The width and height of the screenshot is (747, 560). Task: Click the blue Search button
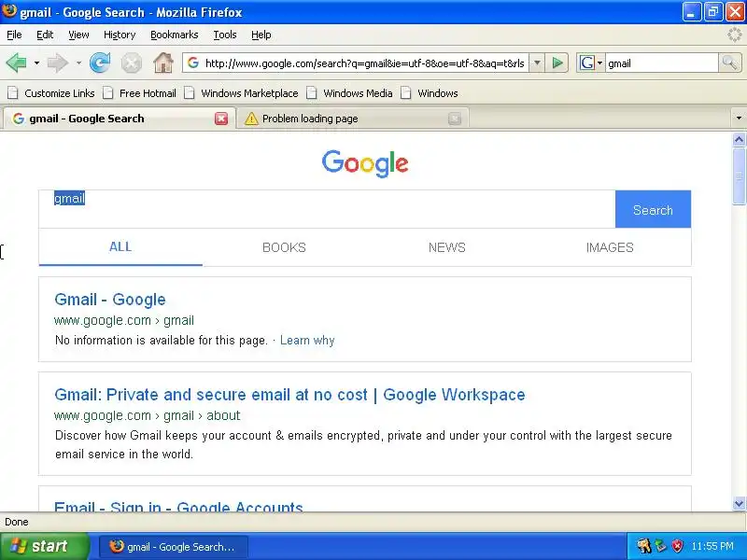(653, 209)
